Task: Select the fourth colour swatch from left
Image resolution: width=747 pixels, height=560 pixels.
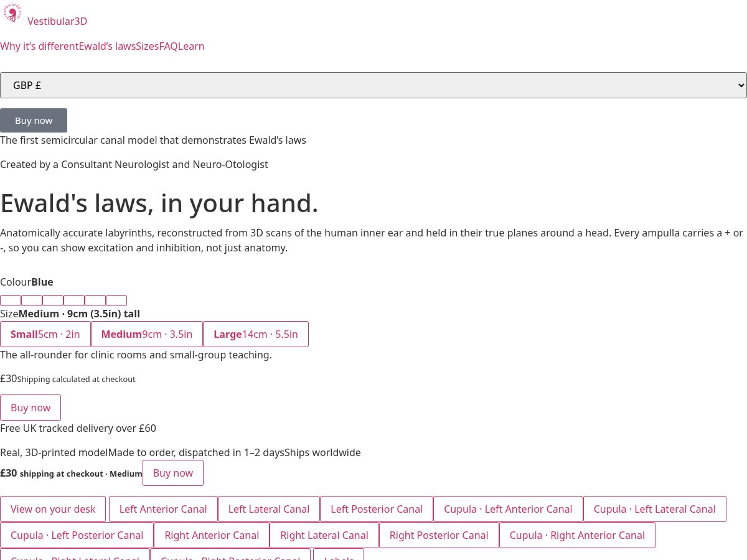Action: pyautogui.click(x=74, y=301)
